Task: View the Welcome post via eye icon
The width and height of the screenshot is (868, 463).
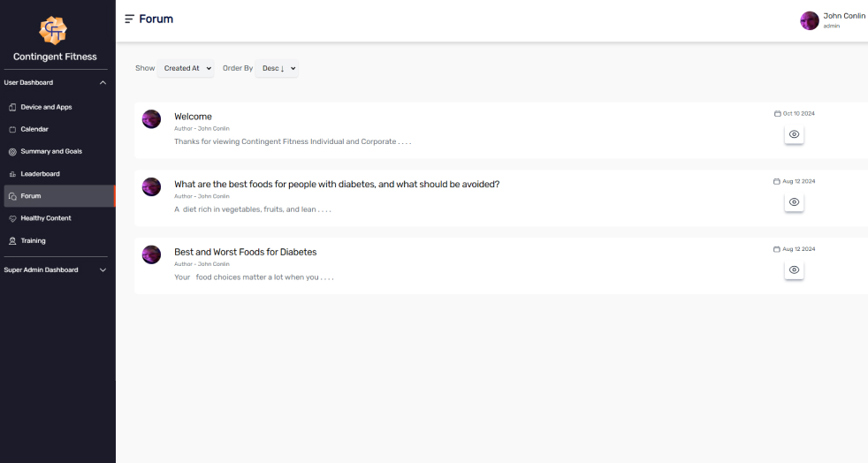Action: (x=794, y=134)
